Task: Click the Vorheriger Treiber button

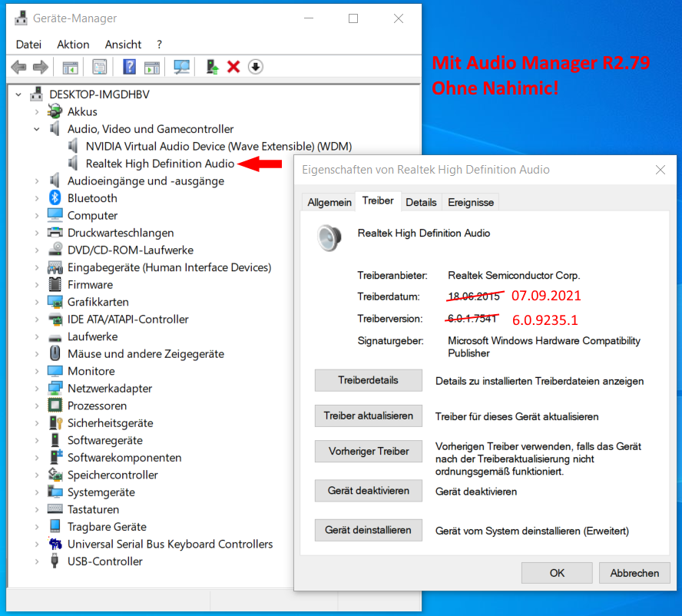Action: point(368,451)
